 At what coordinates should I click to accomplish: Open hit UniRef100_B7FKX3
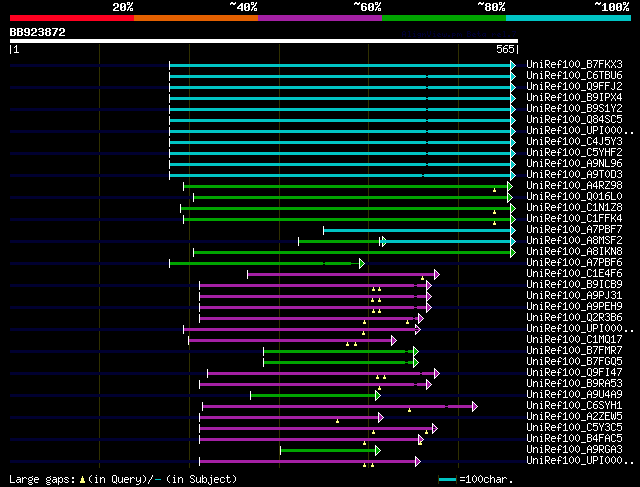(574, 64)
